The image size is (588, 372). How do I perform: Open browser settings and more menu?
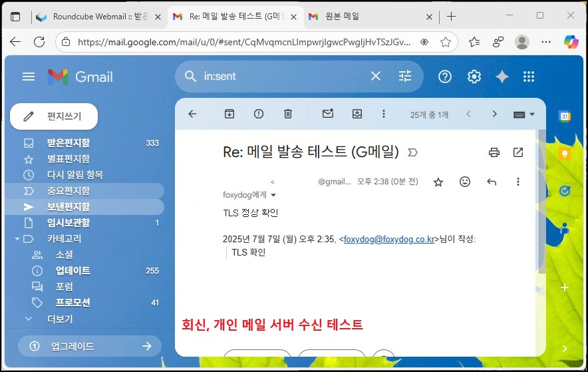(x=546, y=42)
